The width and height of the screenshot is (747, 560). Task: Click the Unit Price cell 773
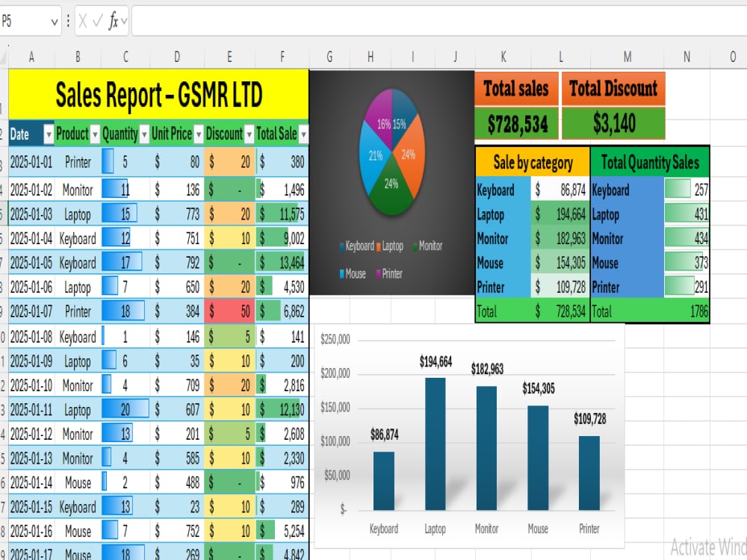click(x=177, y=214)
